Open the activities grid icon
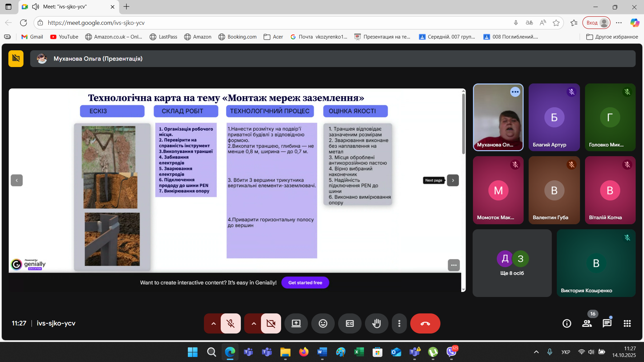 [627, 323]
